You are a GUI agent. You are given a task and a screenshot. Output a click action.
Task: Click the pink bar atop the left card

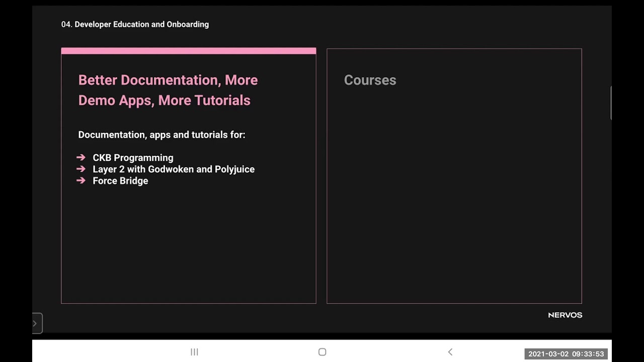(x=189, y=51)
